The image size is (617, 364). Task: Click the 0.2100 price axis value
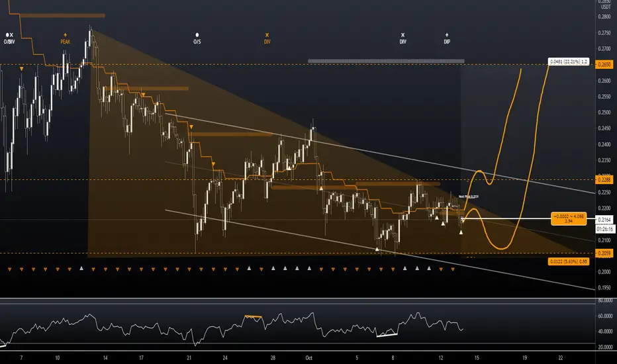[x=604, y=240]
